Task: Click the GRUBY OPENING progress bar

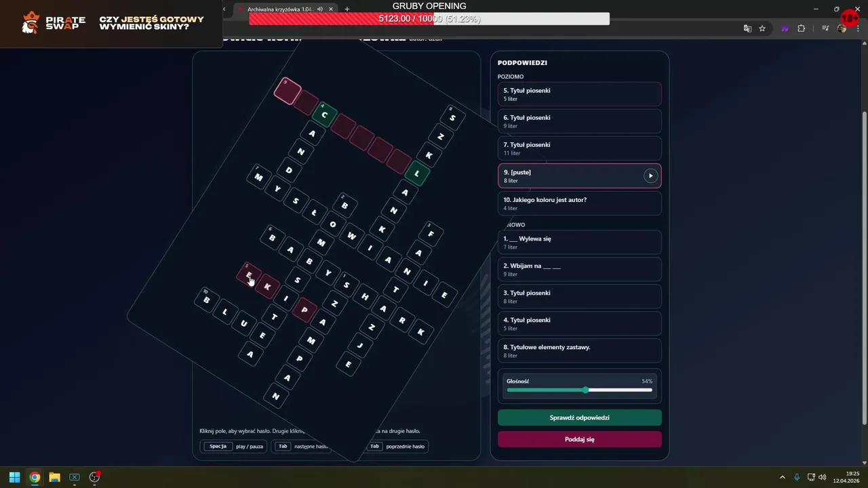Action: click(x=429, y=19)
